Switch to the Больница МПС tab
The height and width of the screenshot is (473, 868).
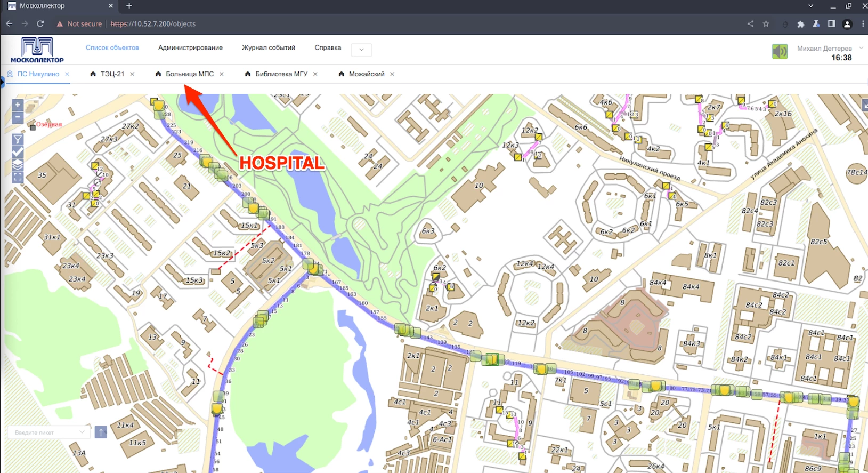pos(189,74)
